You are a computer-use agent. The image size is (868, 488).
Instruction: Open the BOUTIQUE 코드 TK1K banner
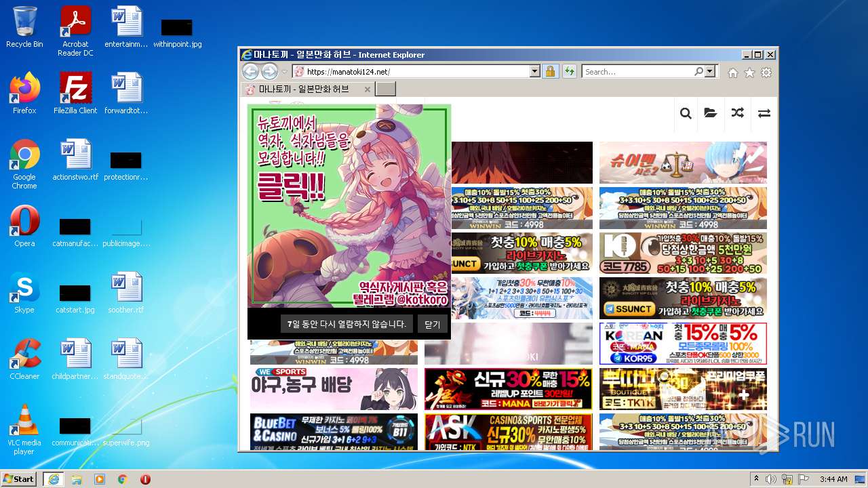683,389
